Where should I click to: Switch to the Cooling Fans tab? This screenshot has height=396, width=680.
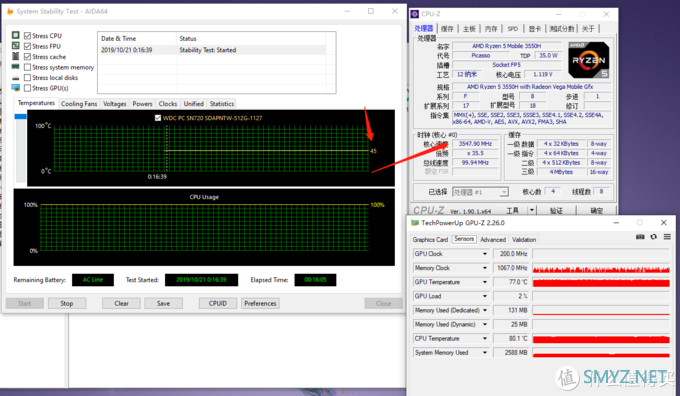coord(79,104)
